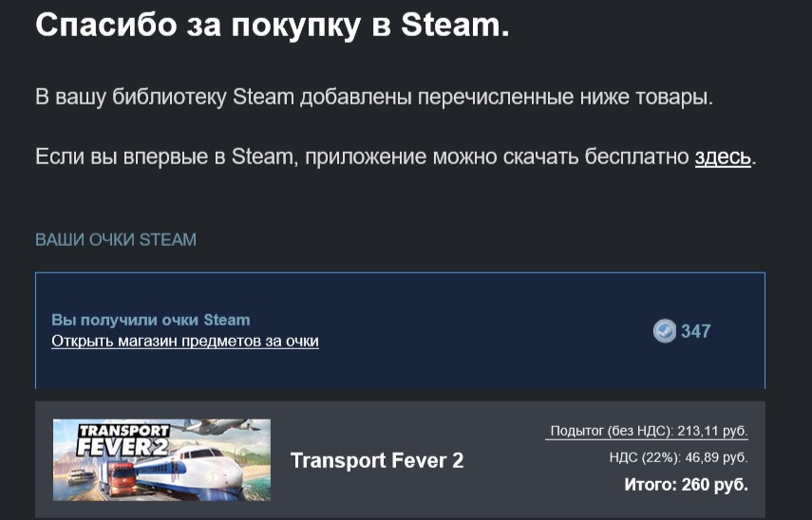Click the Steam points coin icon

(665, 331)
